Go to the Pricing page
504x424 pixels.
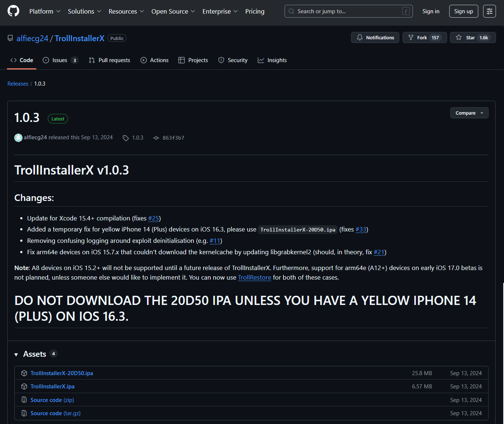click(255, 11)
